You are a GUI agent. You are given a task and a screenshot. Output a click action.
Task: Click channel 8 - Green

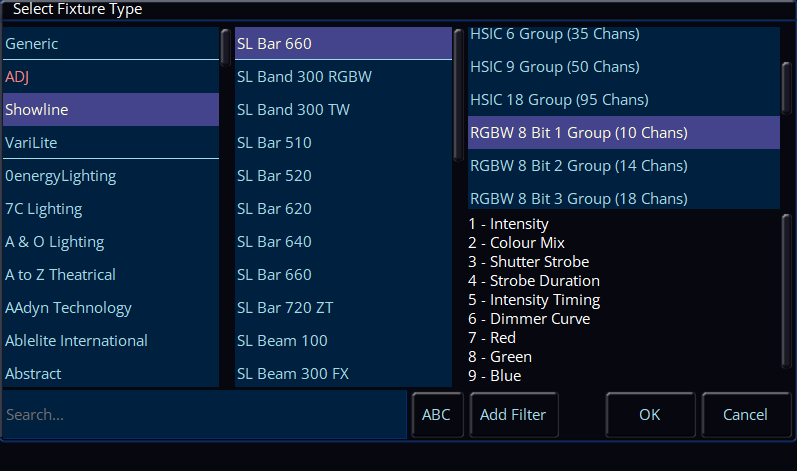pyautogui.click(x=500, y=357)
